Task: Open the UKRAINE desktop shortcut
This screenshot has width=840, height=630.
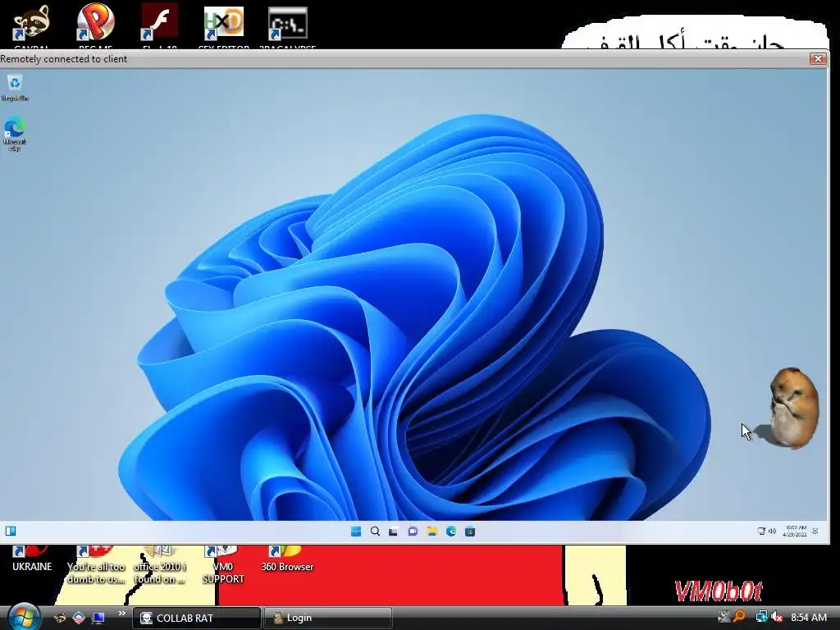Action: pyautogui.click(x=32, y=559)
